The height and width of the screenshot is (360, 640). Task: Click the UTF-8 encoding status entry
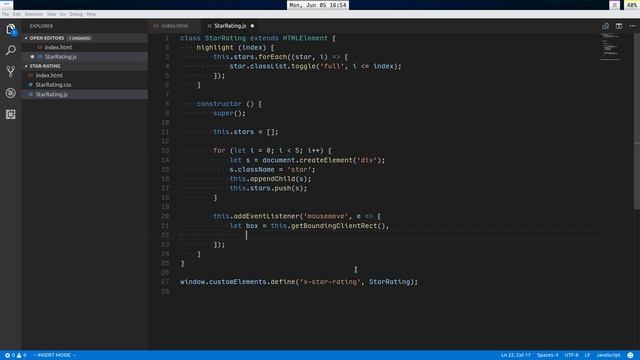(571, 355)
